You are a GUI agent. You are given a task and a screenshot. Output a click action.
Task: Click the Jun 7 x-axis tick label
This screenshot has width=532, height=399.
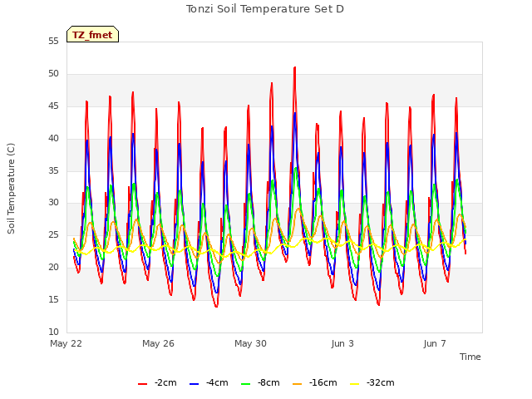[435, 343]
